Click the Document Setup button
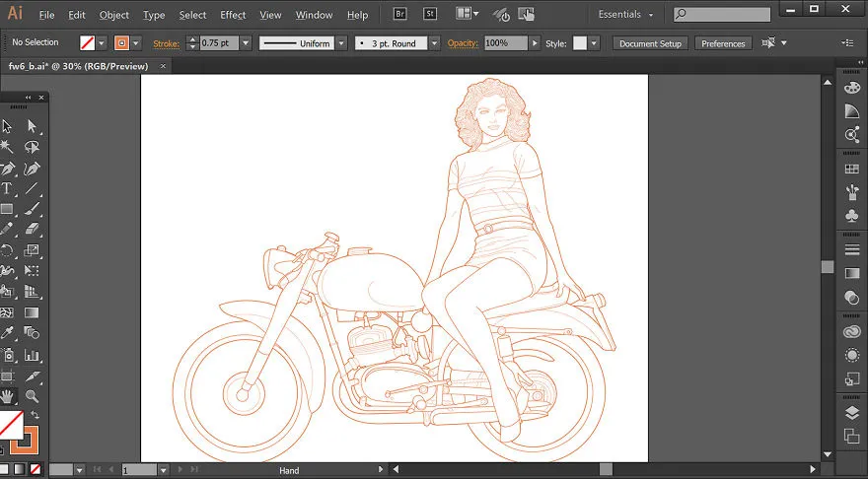The width and height of the screenshot is (868, 479). (650, 43)
